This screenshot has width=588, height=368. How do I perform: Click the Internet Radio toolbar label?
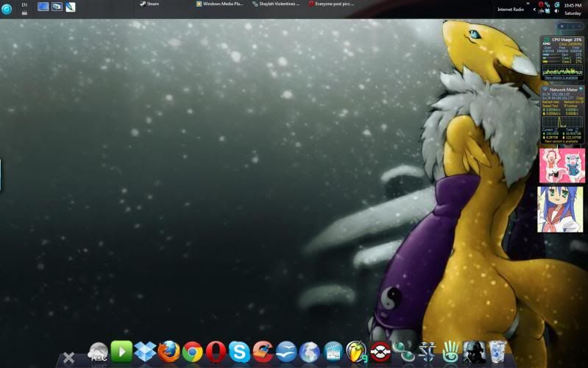click(x=511, y=10)
